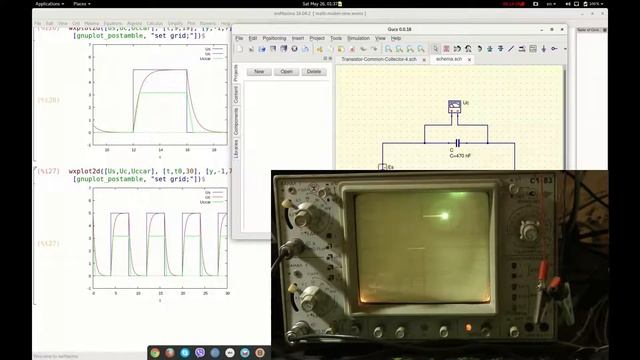Click the capacitor C component on schematic
This screenshot has width=640, height=360.
click(x=458, y=143)
